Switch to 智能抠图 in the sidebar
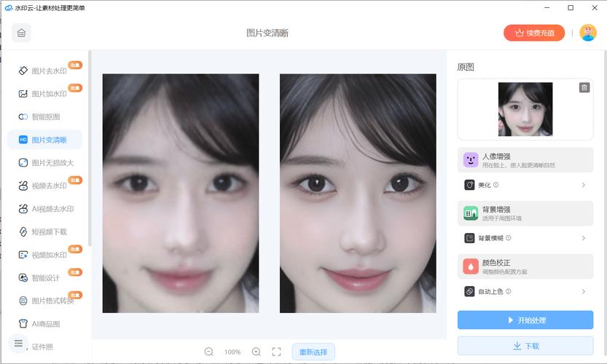Image resolution: width=607 pixels, height=364 pixels. click(45, 116)
